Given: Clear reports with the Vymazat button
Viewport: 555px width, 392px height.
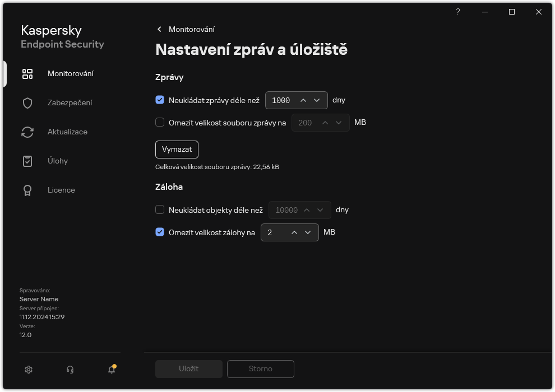Looking at the screenshot, I should pos(177,149).
